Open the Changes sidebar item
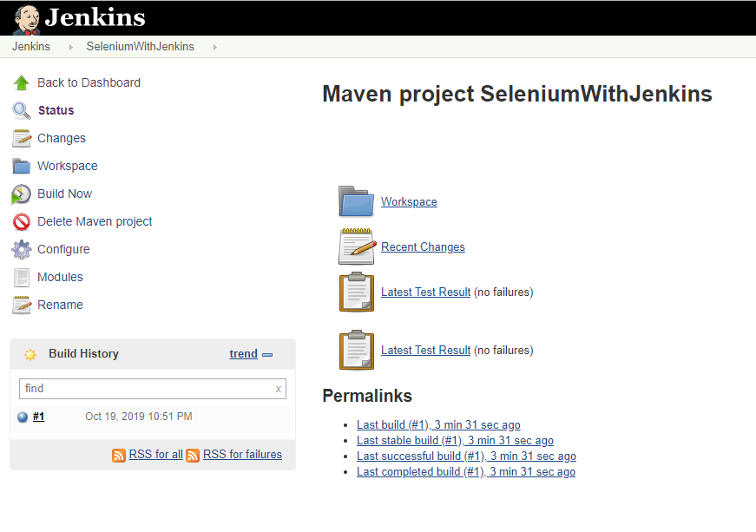The image size is (756, 532). pyautogui.click(x=62, y=138)
